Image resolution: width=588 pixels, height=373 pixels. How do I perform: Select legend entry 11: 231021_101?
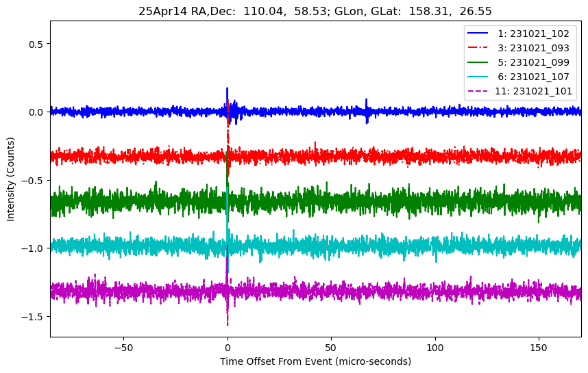click(533, 91)
